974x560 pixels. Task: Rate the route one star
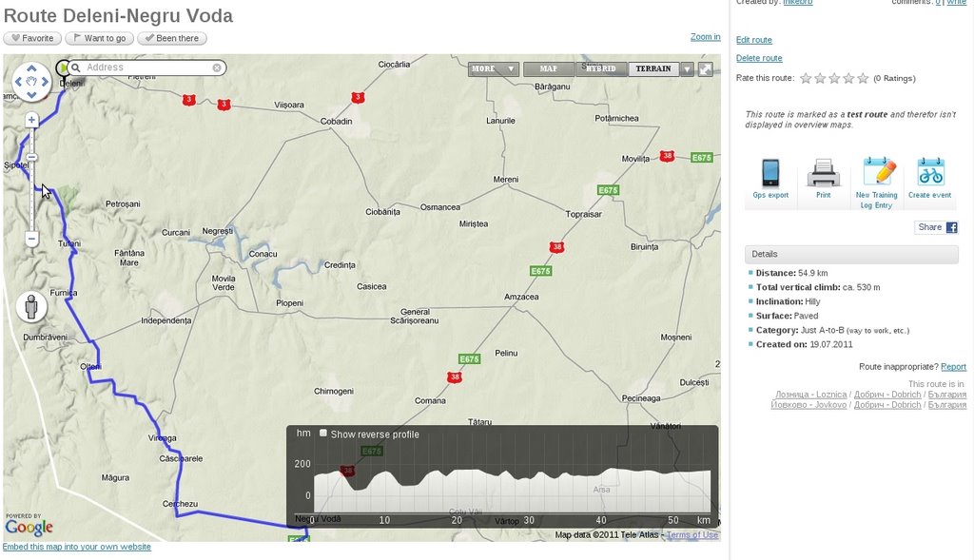806,78
